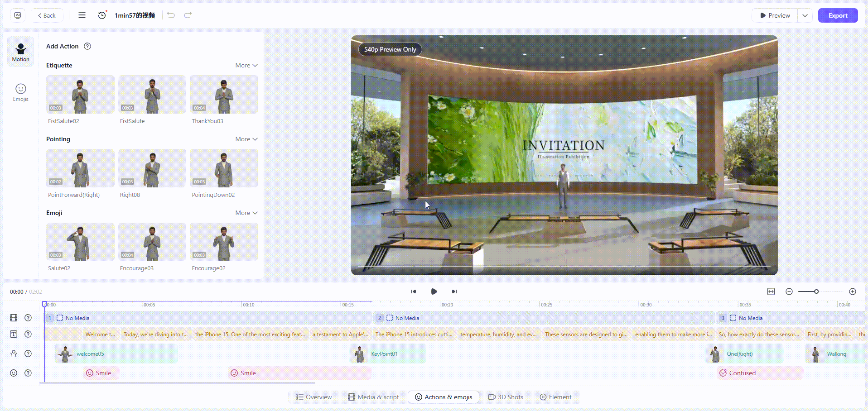Adjust the timeline zoom slider handle
The width and height of the screenshot is (868, 411).
[x=816, y=292]
